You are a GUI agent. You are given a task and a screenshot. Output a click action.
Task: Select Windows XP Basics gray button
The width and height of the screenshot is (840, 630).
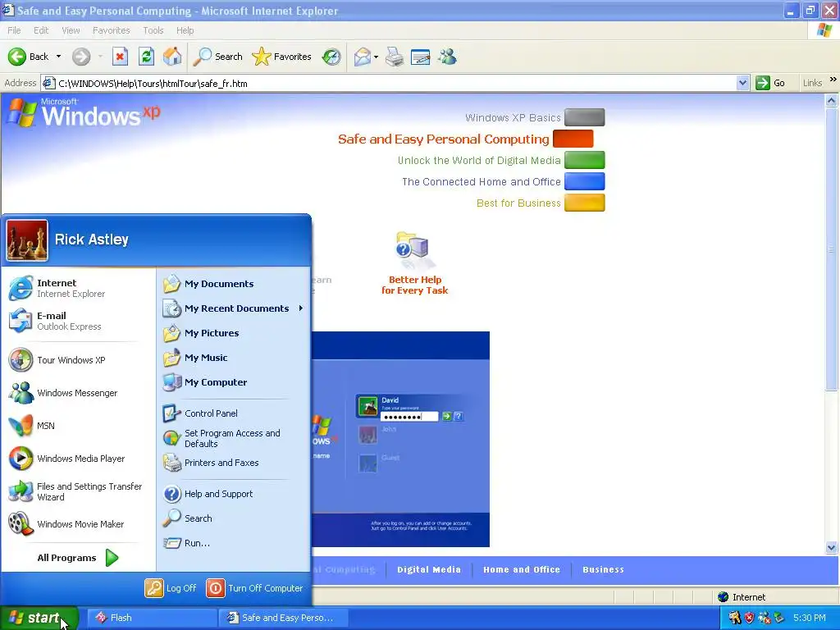click(x=584, y=117)
